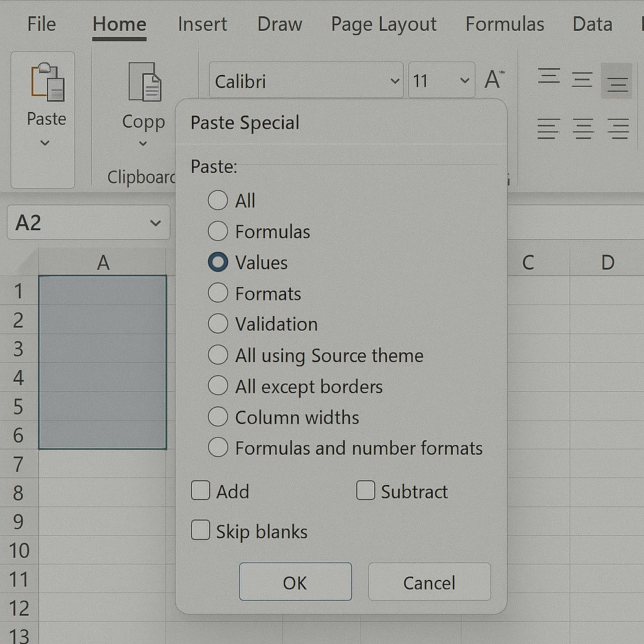The width and height of the screenshot is (644, 644).
Task: Open the Insert ribbon tab
Action: tap(202, 25)
